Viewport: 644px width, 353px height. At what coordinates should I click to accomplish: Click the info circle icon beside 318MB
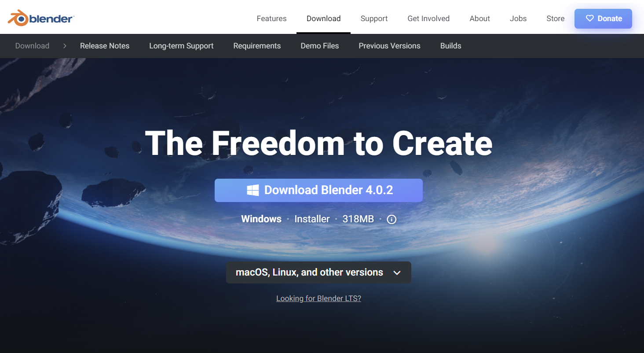tap(392, 219)
